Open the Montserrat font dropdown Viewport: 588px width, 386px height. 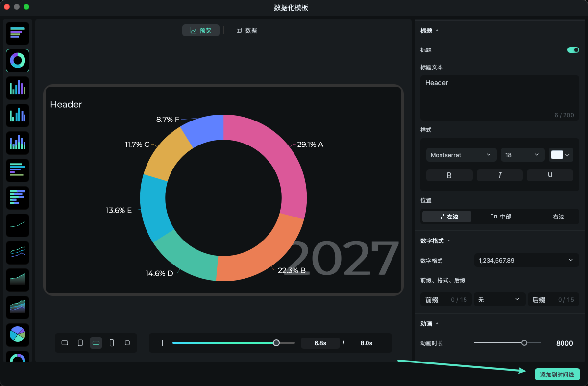tap(461, 155)
